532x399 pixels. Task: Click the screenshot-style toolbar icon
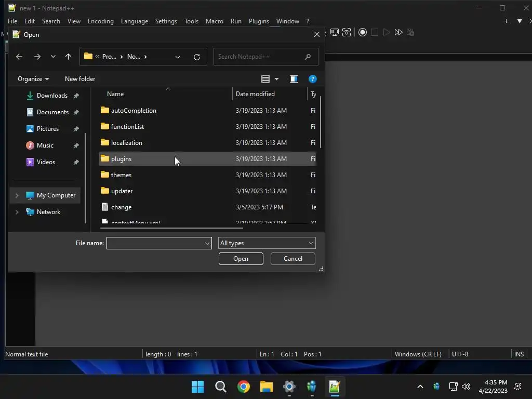pyautogui.click(x=347, y=32)
